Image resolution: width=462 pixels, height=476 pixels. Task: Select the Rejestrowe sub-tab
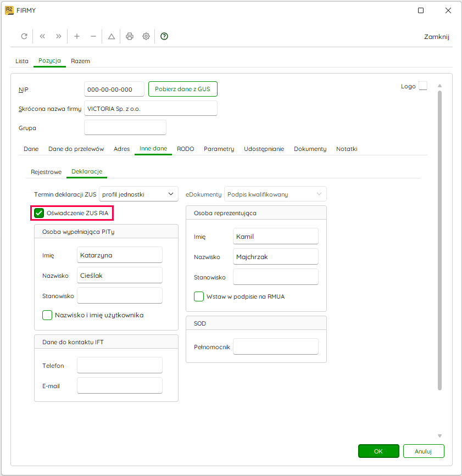46,172
